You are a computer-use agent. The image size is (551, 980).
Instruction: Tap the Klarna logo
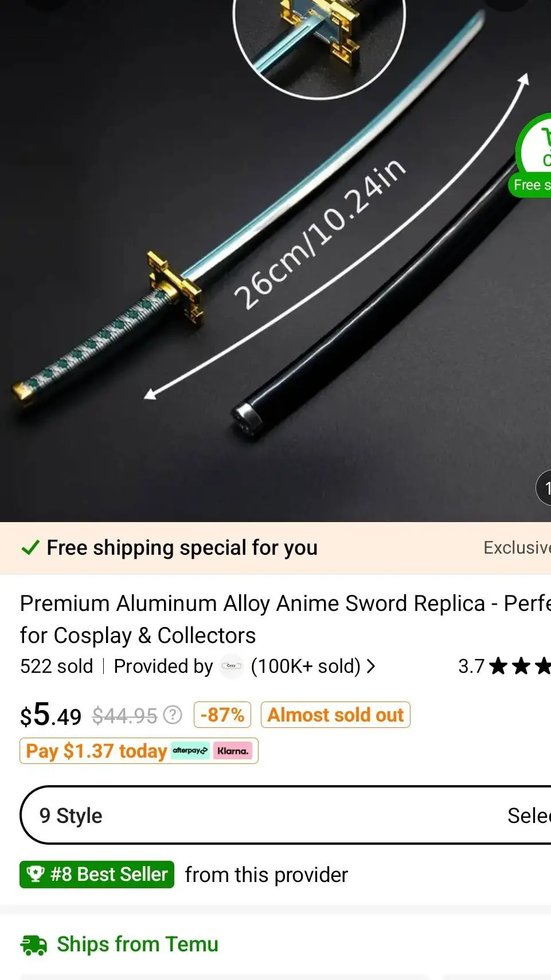232,751
